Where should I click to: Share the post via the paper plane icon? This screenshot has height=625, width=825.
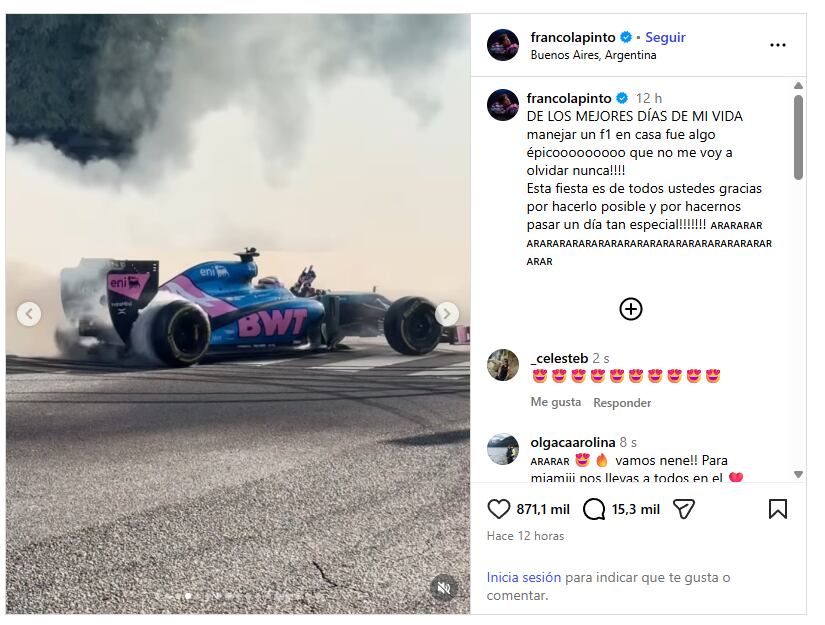684,509
